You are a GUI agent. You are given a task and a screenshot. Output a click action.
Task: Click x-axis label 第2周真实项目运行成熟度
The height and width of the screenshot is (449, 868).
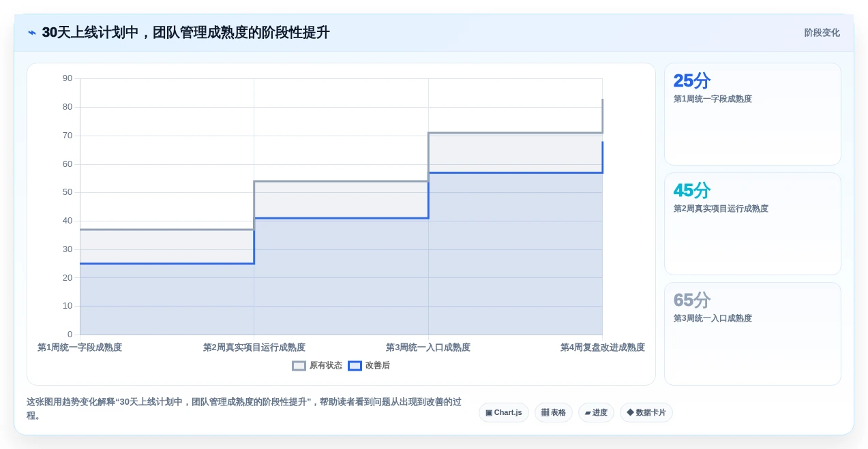(x=254, y=347)
